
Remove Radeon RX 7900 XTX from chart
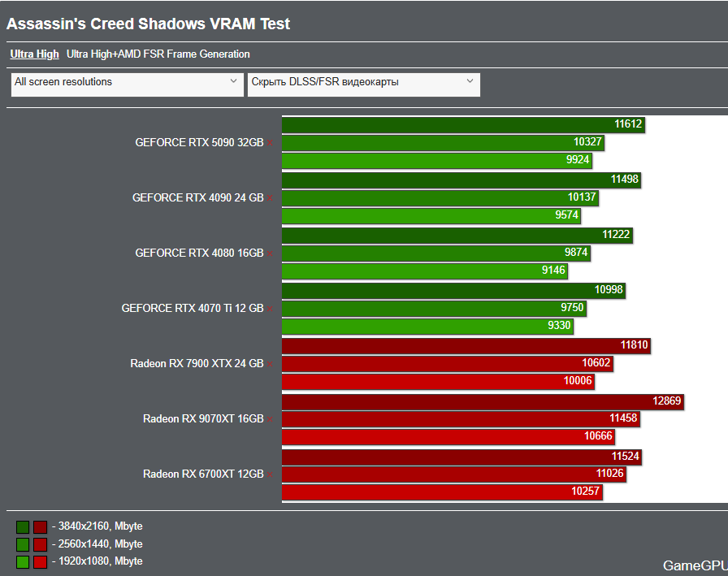271,364
